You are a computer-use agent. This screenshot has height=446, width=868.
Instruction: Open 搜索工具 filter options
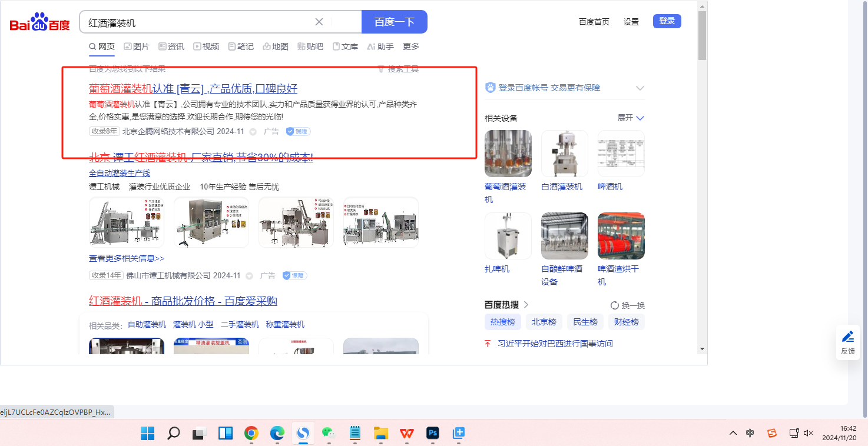398,69
